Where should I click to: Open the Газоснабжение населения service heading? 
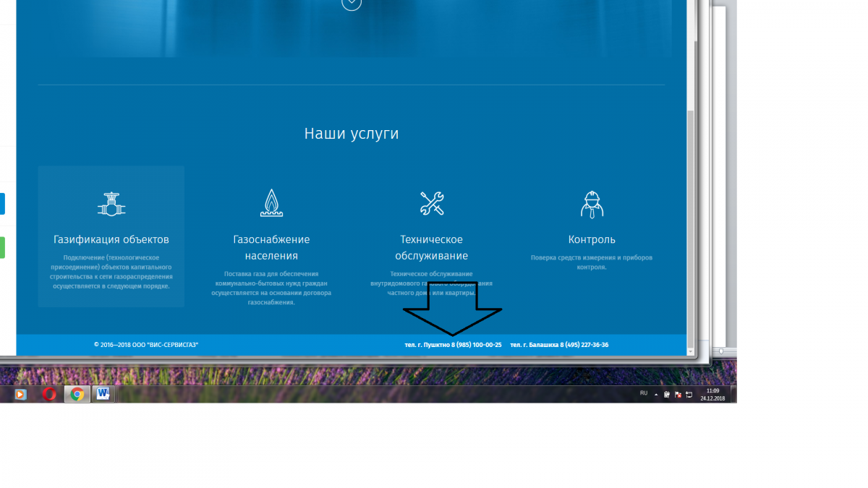(271, 247)
